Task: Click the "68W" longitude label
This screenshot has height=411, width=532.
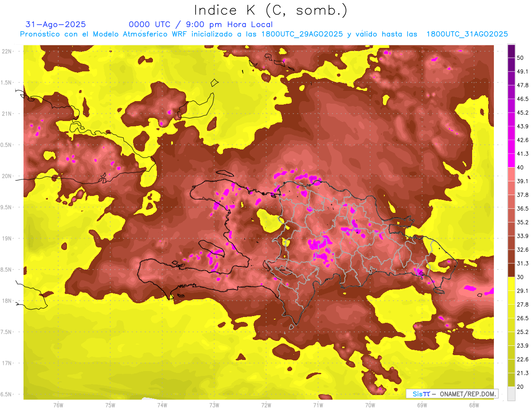Action: point(473,405)
